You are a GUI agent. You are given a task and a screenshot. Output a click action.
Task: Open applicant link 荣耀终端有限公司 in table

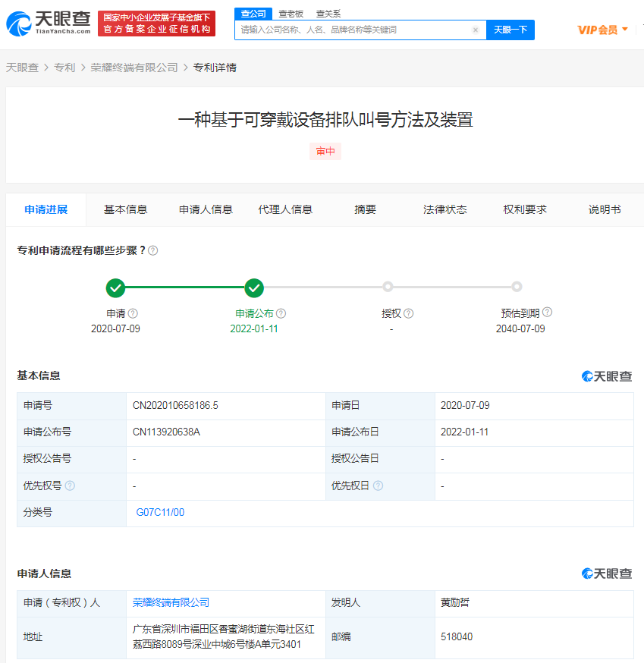tap(171, 602)
